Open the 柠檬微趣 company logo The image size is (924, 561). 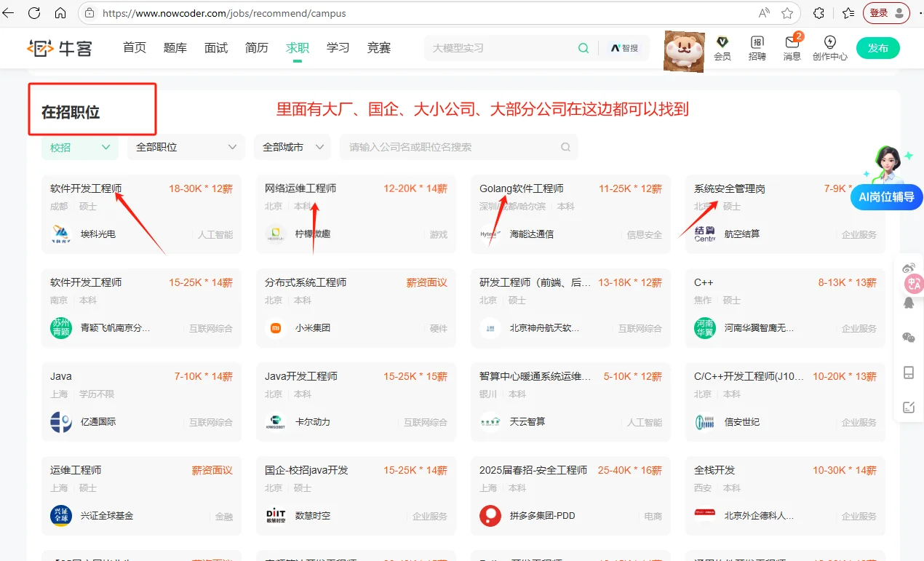click(276, 234)
